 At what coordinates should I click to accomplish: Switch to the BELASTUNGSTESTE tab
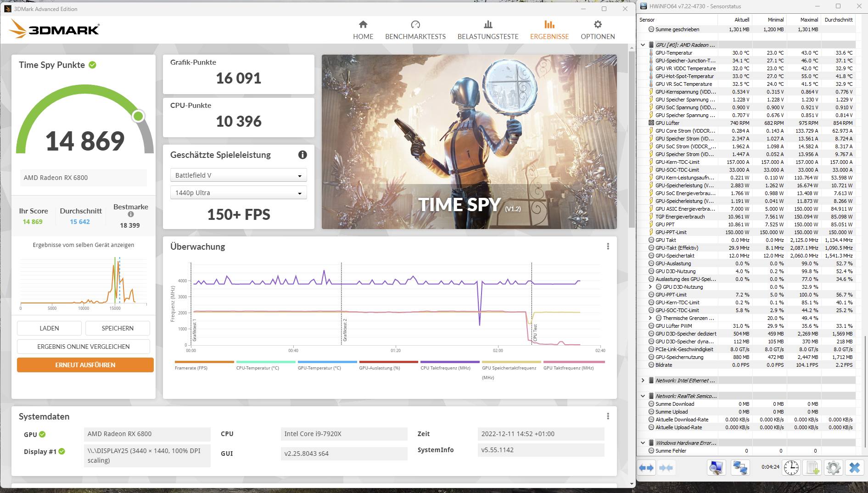488,30
